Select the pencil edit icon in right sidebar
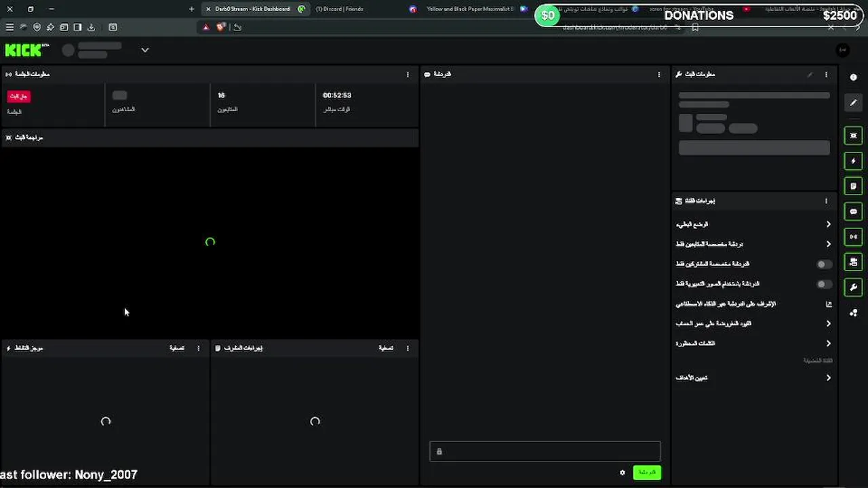 [x=853, y=102]
